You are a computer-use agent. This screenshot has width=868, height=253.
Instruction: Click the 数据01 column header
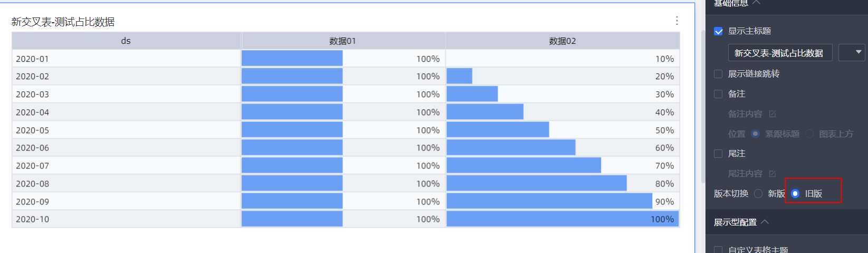(x=342, y=41)
